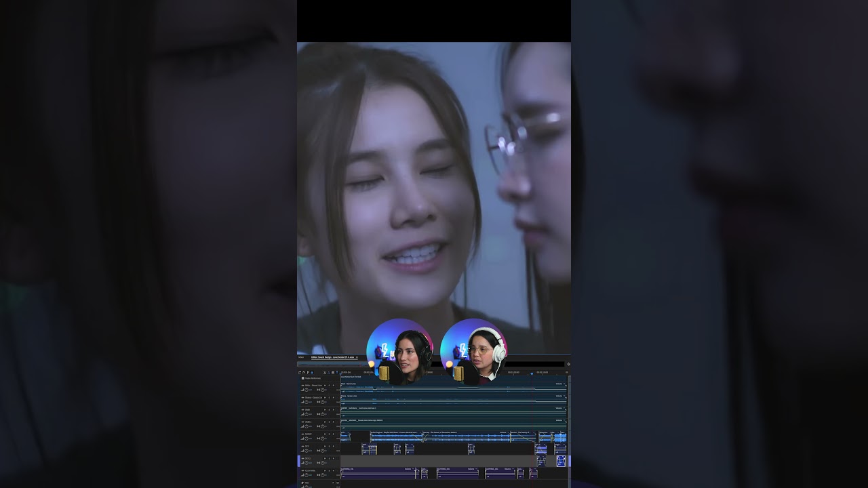The width and height of the screenshot is (868, 488).
Task: Solo the AMB track
Action: tap(329, 409)
